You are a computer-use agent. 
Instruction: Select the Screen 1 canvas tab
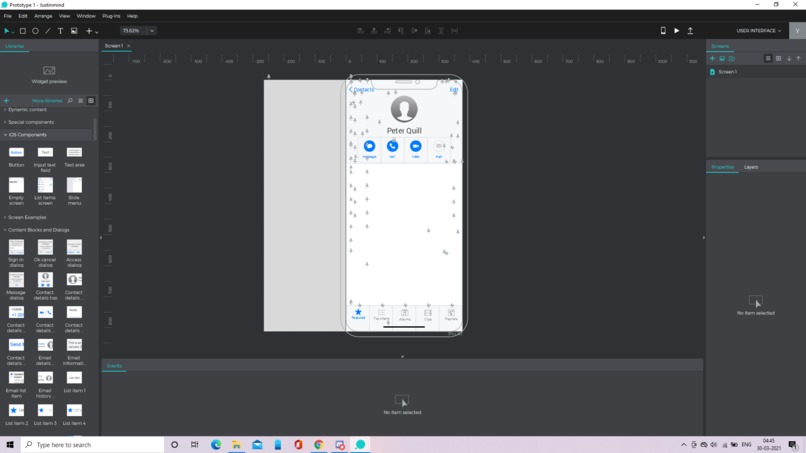click(x=114, y=46)
